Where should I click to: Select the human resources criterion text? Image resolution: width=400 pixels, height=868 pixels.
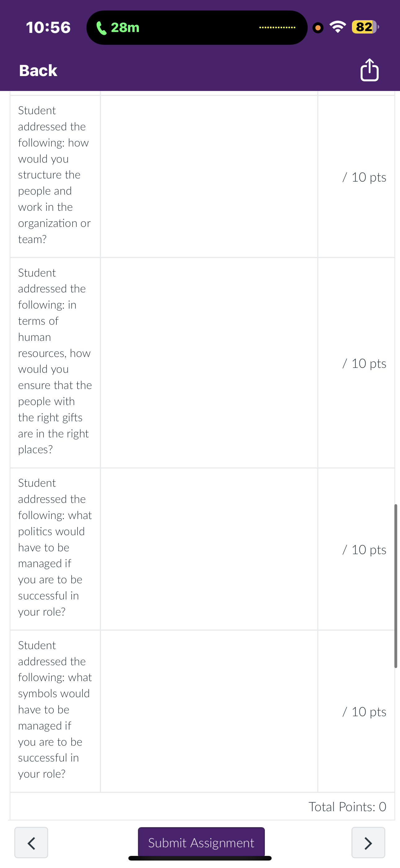coord(55,361)
